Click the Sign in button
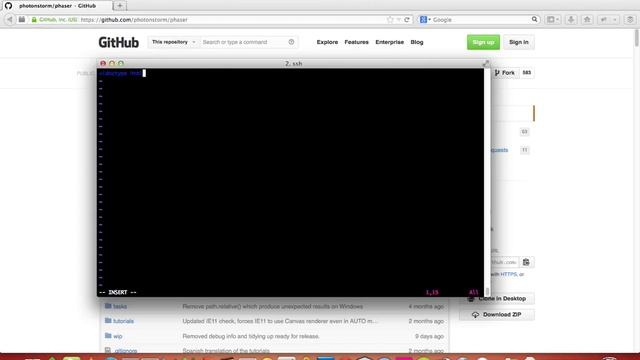640x360 pixels. click(519, 42)
